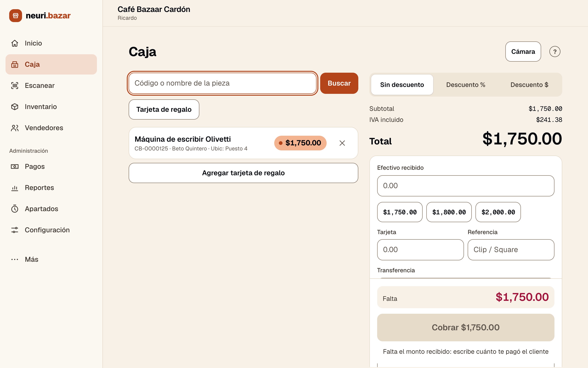Select the Sin descuento option

(402, 85)
